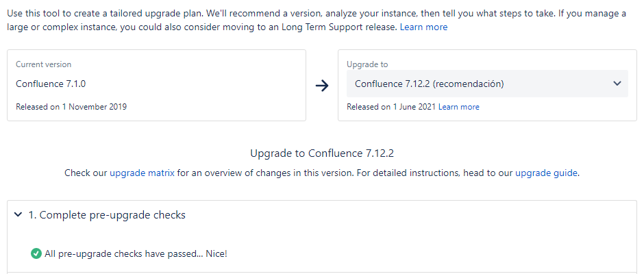644x274 pixels.
Task: Open Learn more about Long Term Support
Action: [423, 27]
